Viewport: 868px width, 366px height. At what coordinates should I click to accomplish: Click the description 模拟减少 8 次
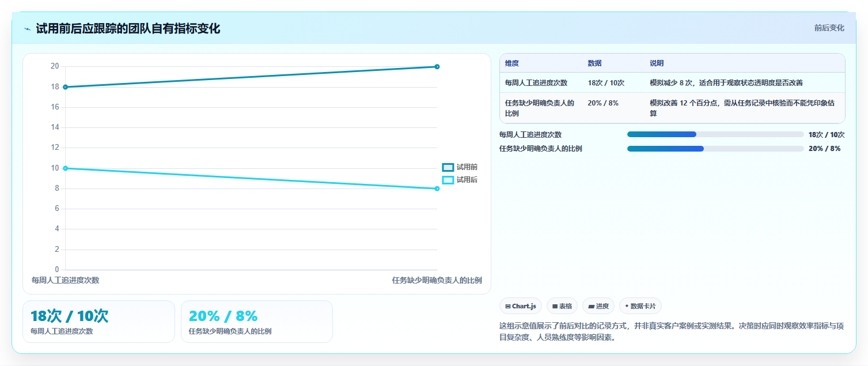pyautogui.click(x=726, y=82)
